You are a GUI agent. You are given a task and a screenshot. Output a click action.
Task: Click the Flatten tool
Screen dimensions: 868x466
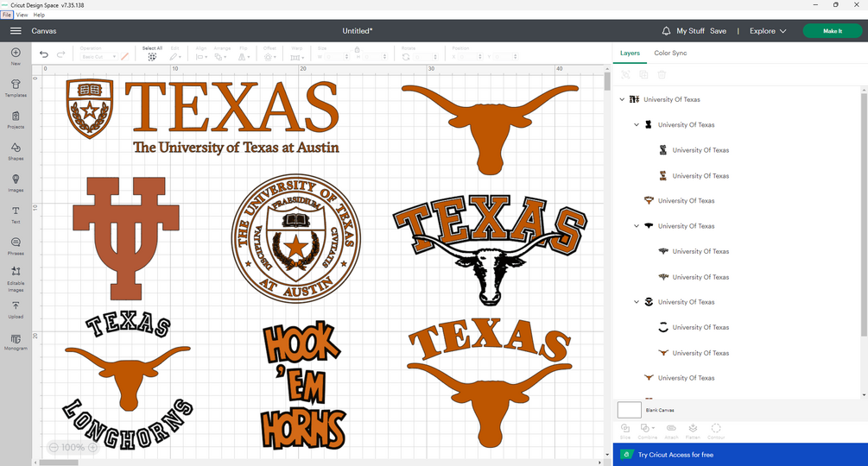pyautogui.click(x=693, y=431)
